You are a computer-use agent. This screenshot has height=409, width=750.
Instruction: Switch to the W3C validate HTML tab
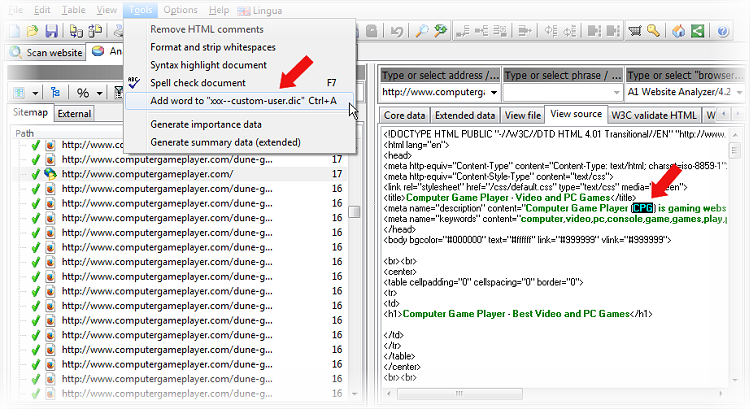pos(654,115)
